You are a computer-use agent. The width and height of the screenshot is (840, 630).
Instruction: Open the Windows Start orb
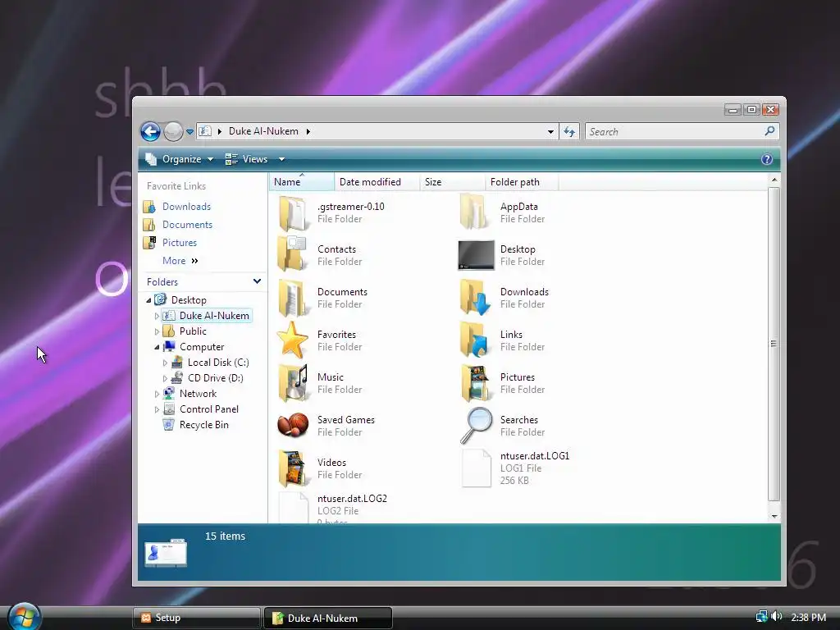coord(24,617)
